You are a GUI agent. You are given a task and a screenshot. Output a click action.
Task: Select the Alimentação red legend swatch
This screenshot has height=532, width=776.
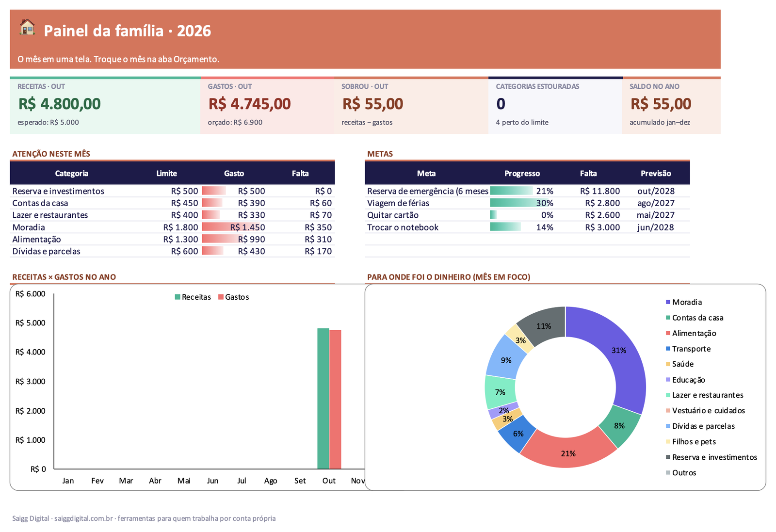(668, 333)
